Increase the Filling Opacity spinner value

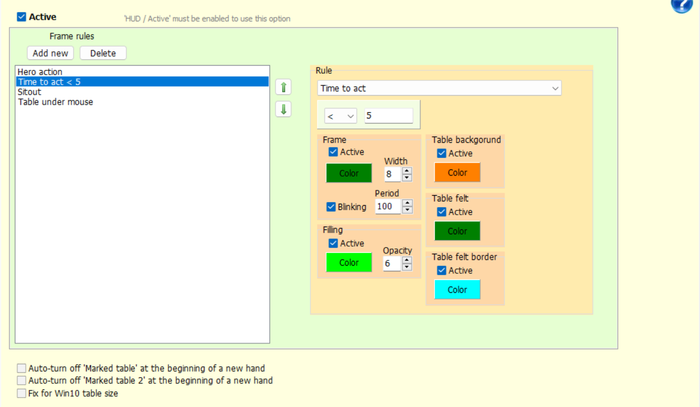407,260
